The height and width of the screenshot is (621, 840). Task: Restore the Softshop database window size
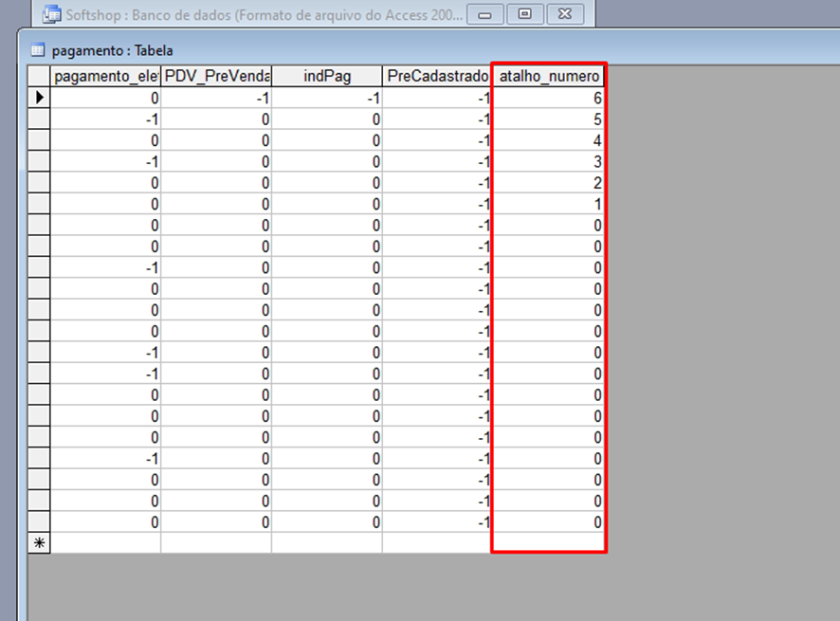point(524,14)
